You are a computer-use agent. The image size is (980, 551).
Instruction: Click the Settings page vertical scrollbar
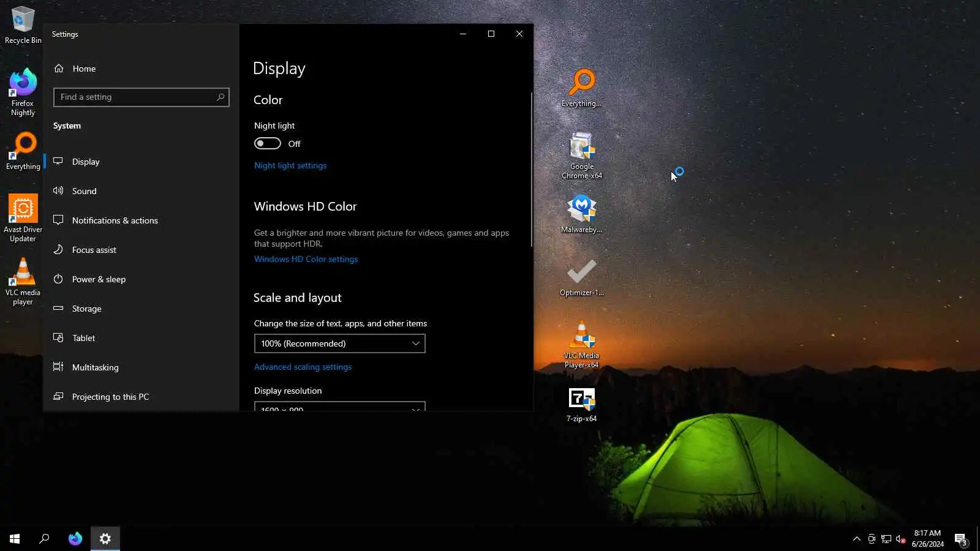pyautogui.click(x=531, y=170)
